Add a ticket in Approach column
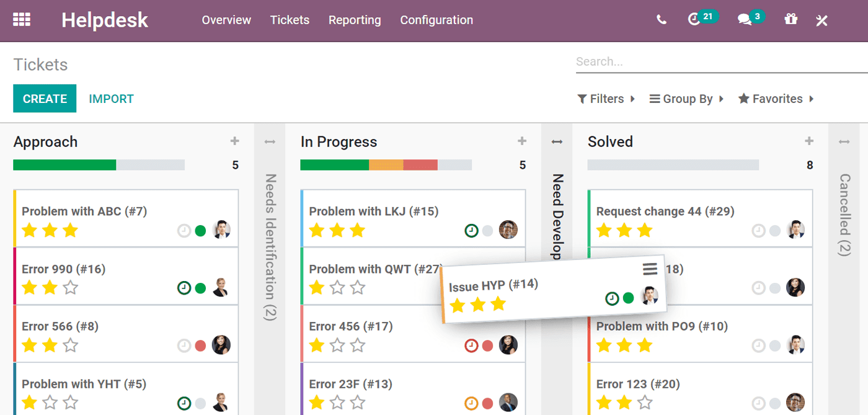868x415 pixels. pos(234,141)
